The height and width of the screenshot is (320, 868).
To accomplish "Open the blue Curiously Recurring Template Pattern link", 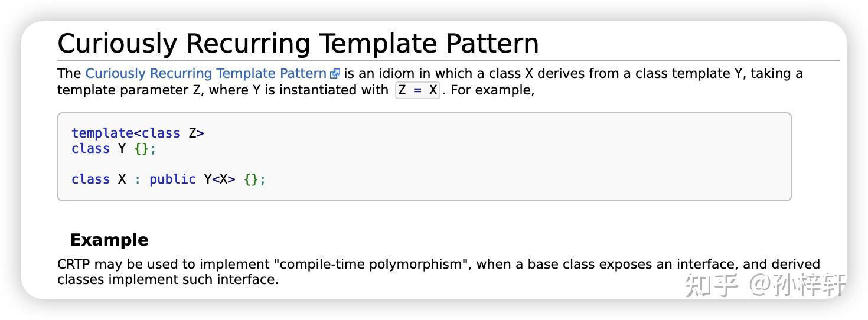I will 205,74.
